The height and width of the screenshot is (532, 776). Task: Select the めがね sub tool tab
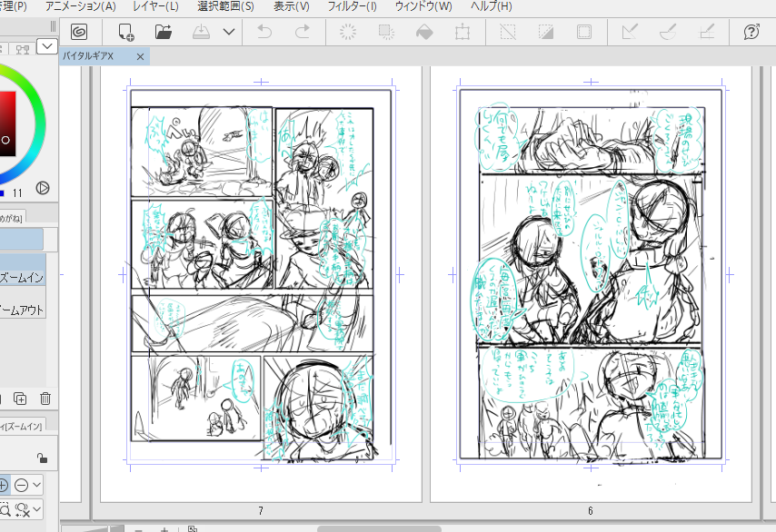coord(12,217)
